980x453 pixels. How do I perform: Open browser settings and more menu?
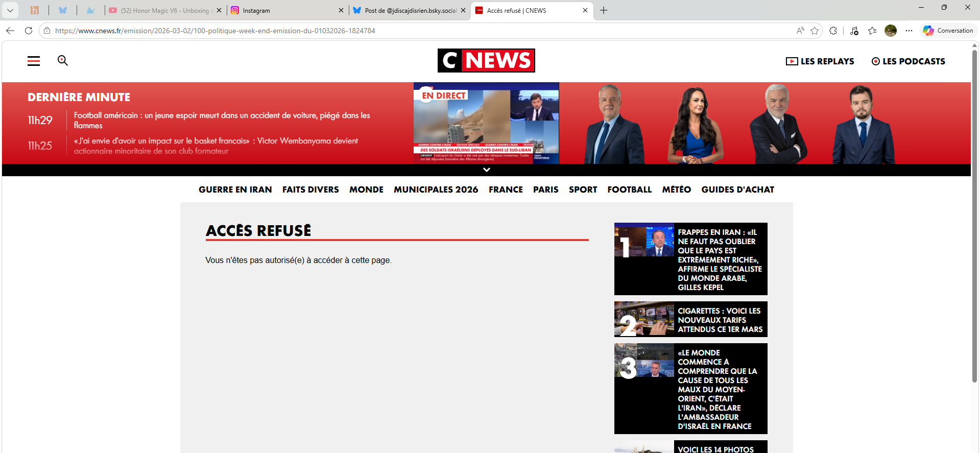(909, 31)
